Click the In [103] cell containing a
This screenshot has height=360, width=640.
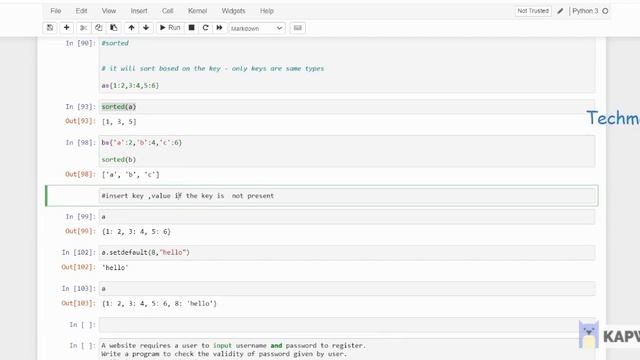(347, 289)
